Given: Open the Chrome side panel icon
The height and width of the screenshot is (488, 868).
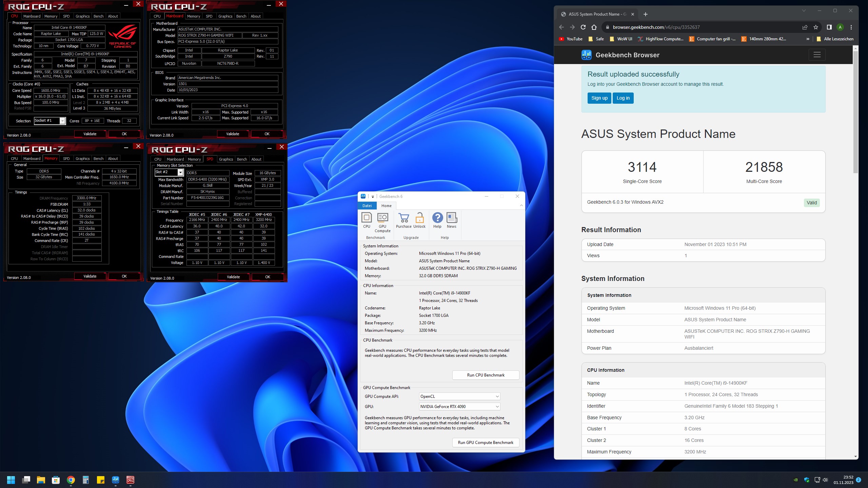Looking at the screenshot, I should (829, 27).
